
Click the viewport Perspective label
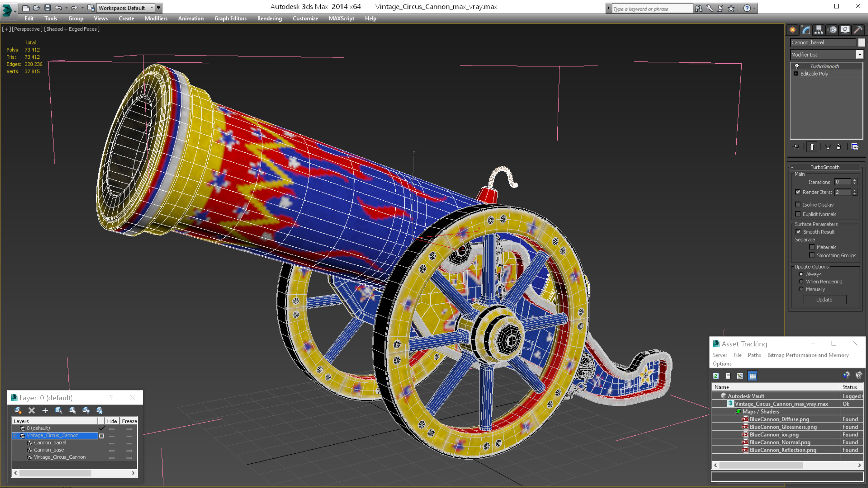coord(27,29)
